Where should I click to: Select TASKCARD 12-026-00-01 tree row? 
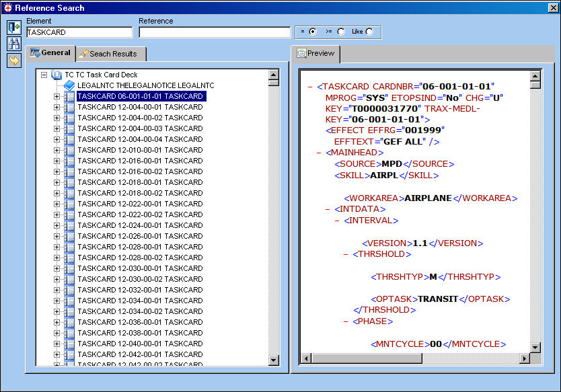[140, 236]
